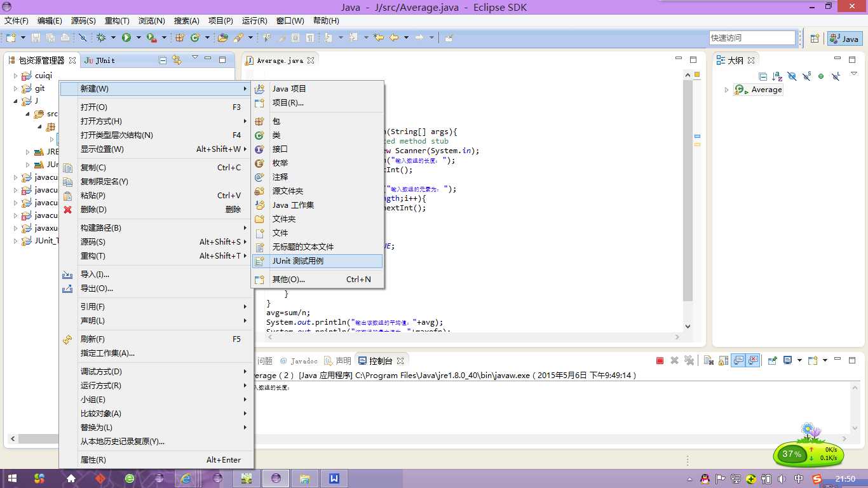
Task: Click the Open Type toolbar icon
Action: (x=222, y=37)
